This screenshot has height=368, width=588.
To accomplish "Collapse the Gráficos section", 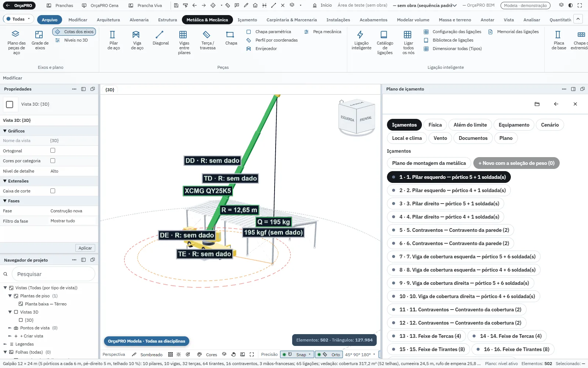I will (x=5, y=131).
